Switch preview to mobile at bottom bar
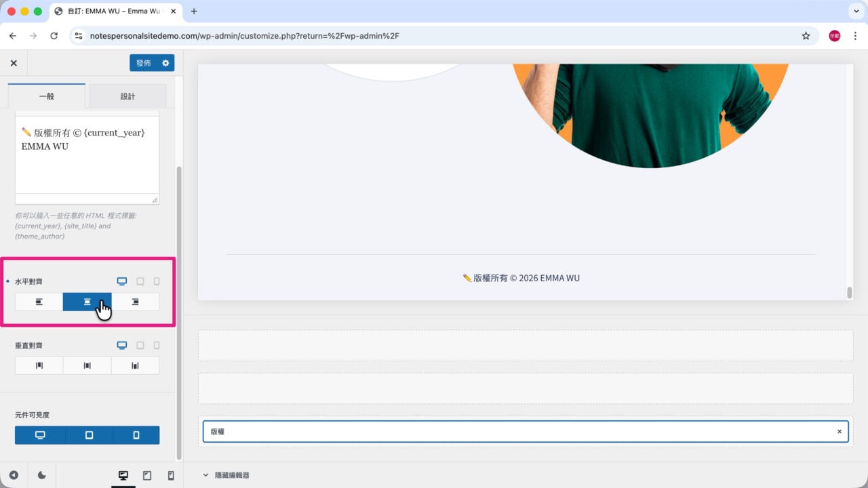The height and width of the screenshot is (488, 868). tap(171, 476)
